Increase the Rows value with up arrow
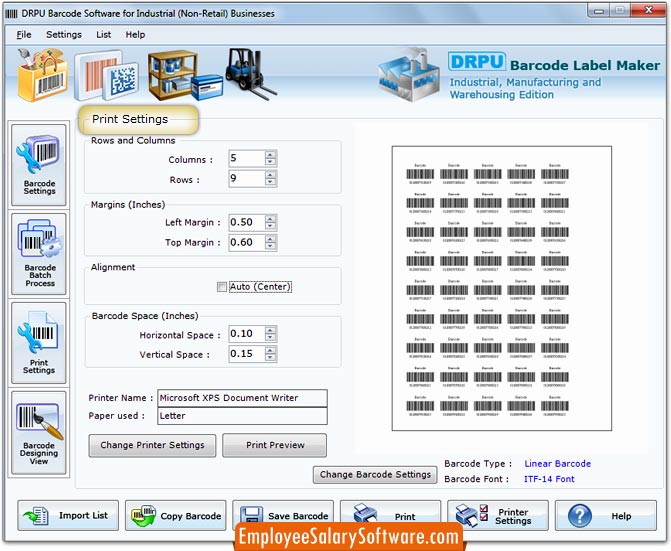Image resolution: width=671 pixels, height=551 pixels. [x=270, y=175]
